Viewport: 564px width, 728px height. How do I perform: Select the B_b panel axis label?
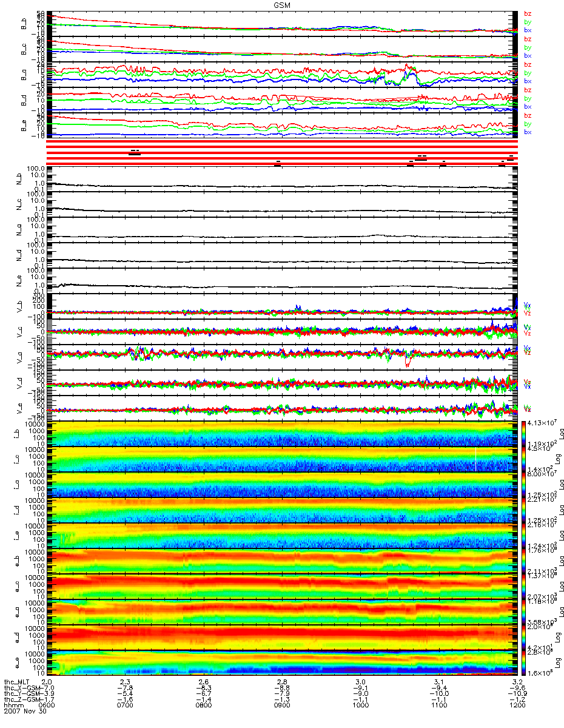[24, 25]
